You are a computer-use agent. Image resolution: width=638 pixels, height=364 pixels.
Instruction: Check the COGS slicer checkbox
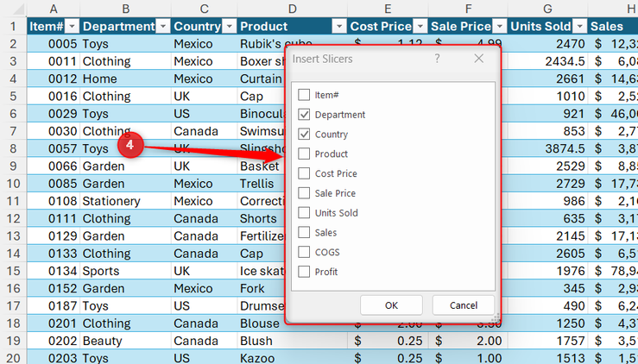pos(304,252)
